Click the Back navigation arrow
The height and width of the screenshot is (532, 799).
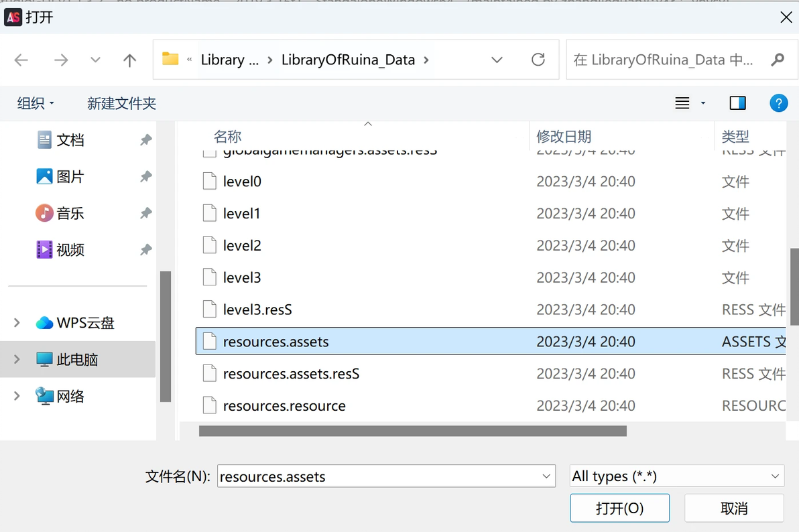(21, 60)
